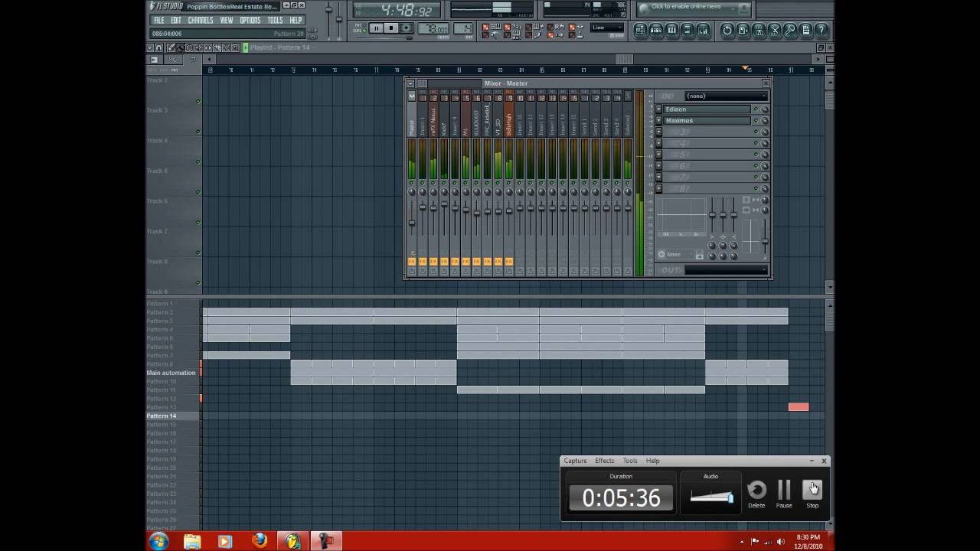Click the online news bar
This screenshot has height=551, width=980.
coord(694,8)
